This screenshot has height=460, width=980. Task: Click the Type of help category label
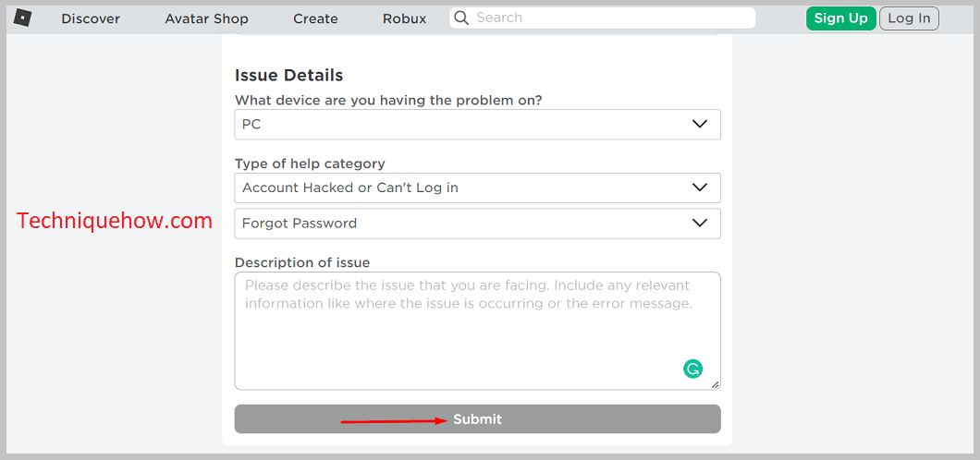(x=310, y=163)
